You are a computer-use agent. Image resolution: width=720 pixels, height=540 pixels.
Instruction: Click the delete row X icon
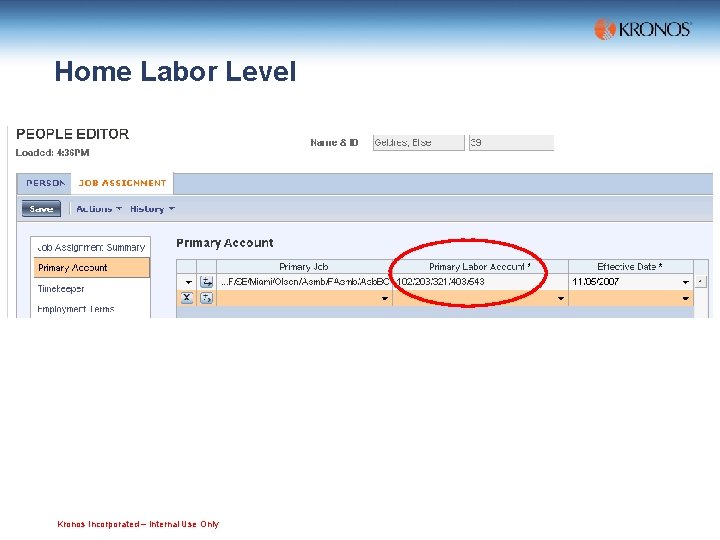186,298
